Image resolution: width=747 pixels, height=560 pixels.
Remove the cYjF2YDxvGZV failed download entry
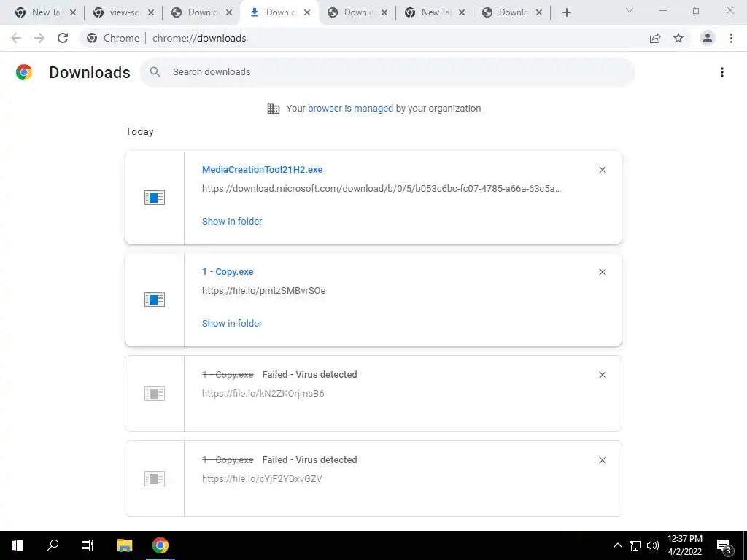(602, 460)
